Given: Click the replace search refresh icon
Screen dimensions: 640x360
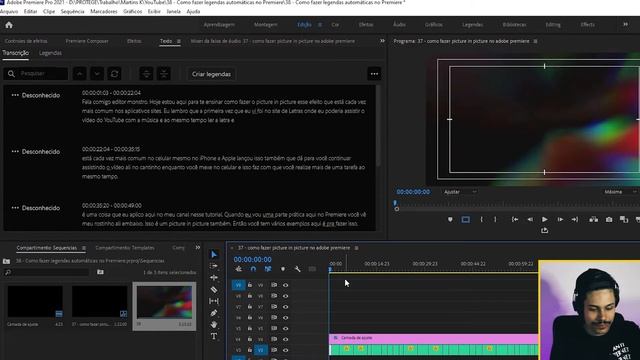Looking at the screenshot, I should [114, 74].
